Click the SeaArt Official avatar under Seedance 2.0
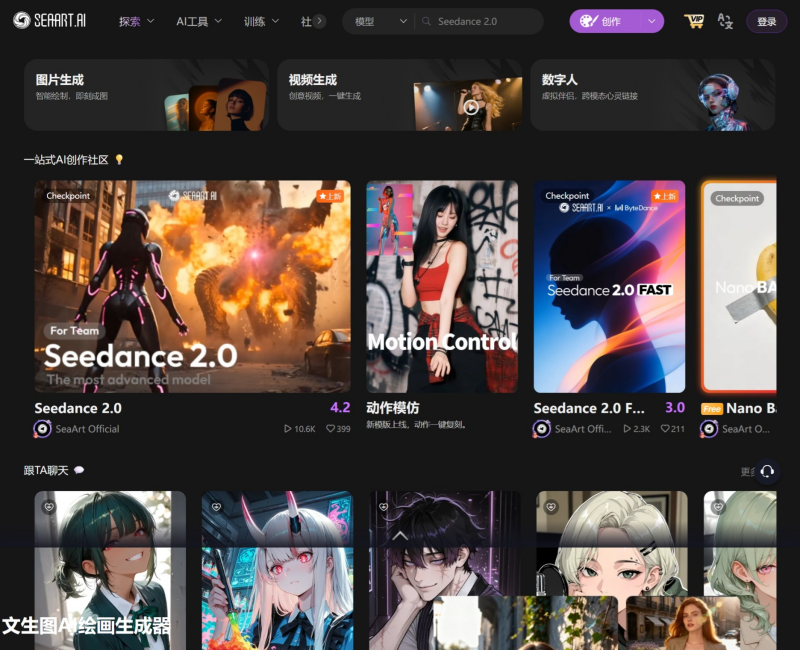The image size is (800, 650). coord(43,429)
